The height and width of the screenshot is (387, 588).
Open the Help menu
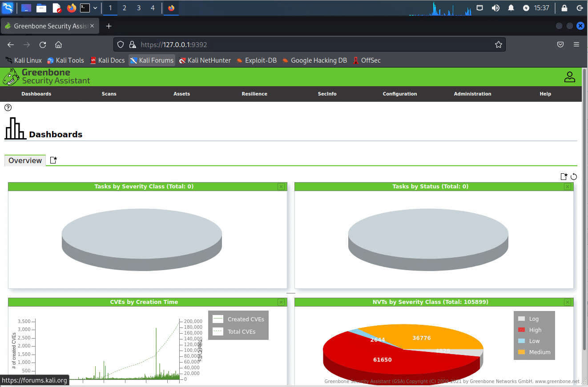tap(545, 94)
